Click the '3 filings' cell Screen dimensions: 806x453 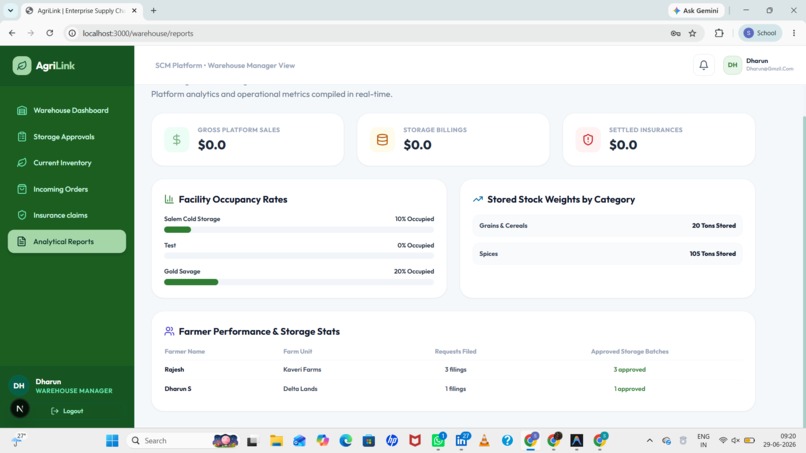[455, 369]
